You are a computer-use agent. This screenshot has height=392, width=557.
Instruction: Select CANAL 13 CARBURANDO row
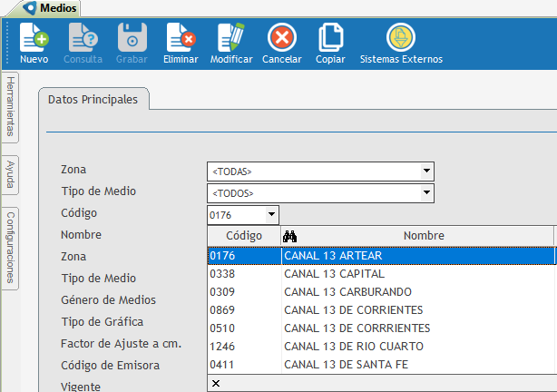point(347,291)
